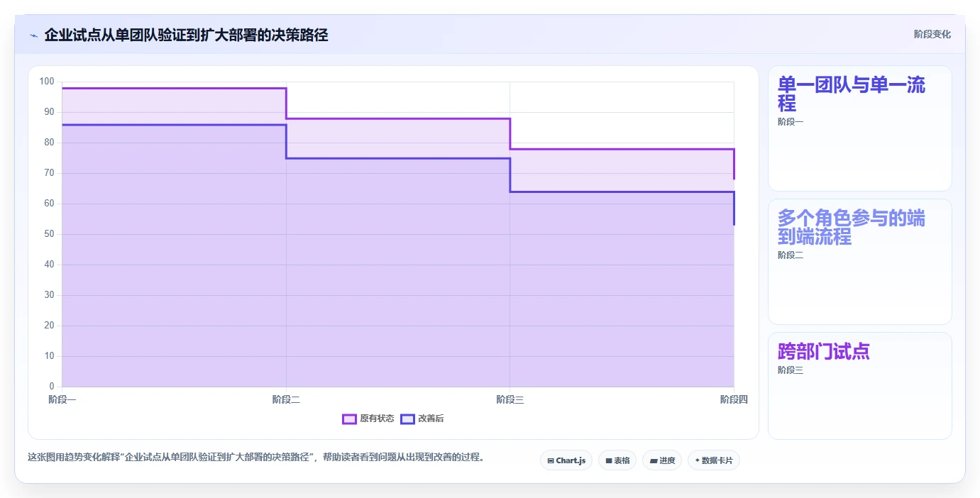Click the 改善后 line at 阶段二 level

(x=398, y=158)
